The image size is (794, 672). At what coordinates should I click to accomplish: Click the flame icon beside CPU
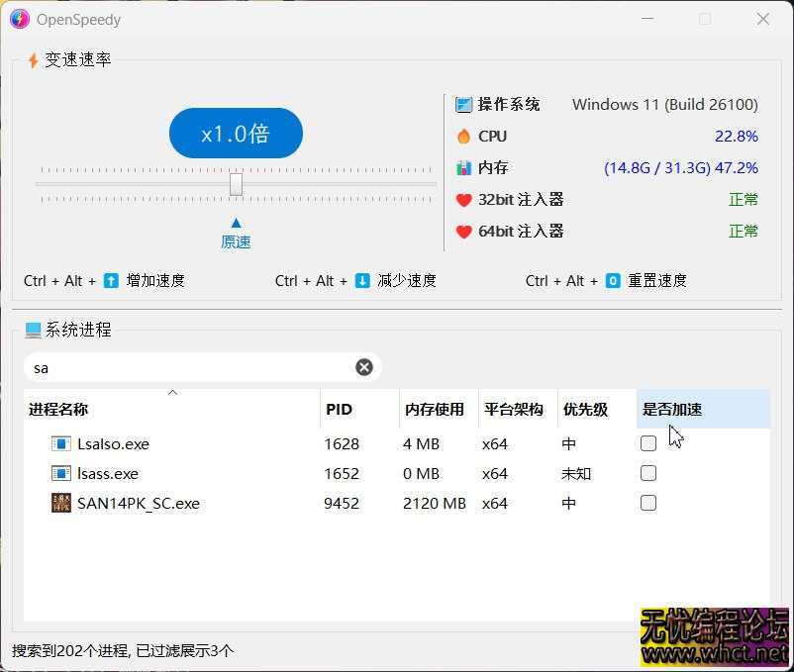[x=462, y=136]
